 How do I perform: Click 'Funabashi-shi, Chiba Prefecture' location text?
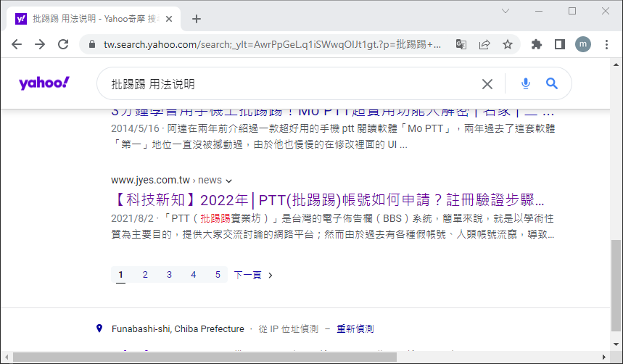178,328
